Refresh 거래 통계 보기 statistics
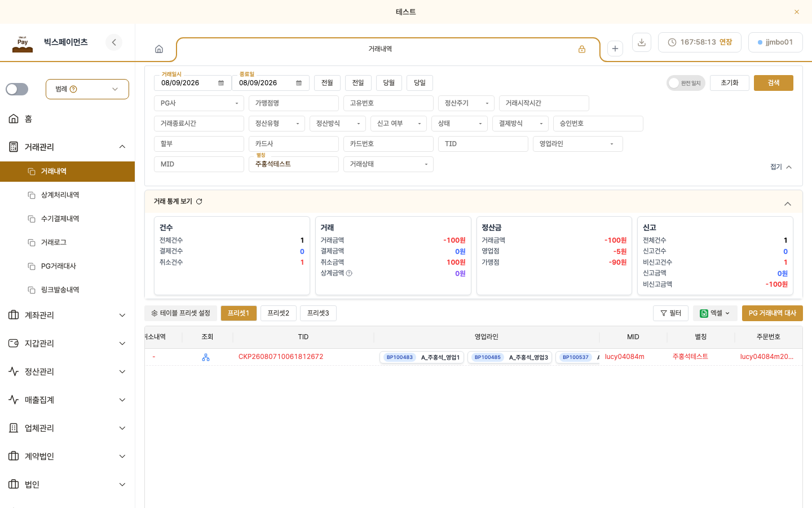The height and width of the screenshot is (508, 812). tap(199, 202)
